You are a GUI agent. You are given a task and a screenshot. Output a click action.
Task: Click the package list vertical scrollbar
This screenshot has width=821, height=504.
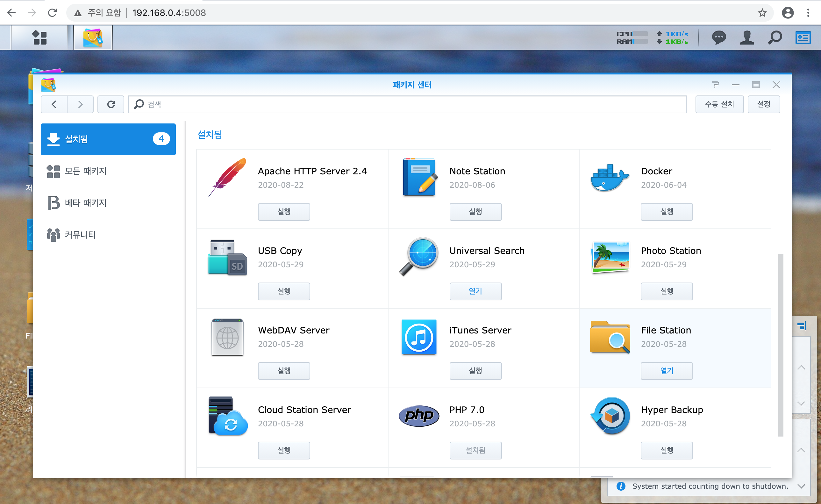(780, 345)
